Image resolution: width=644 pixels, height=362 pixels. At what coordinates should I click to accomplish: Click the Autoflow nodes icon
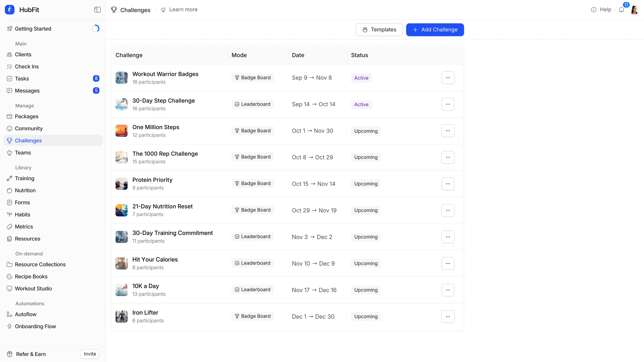tap(9, 314)
